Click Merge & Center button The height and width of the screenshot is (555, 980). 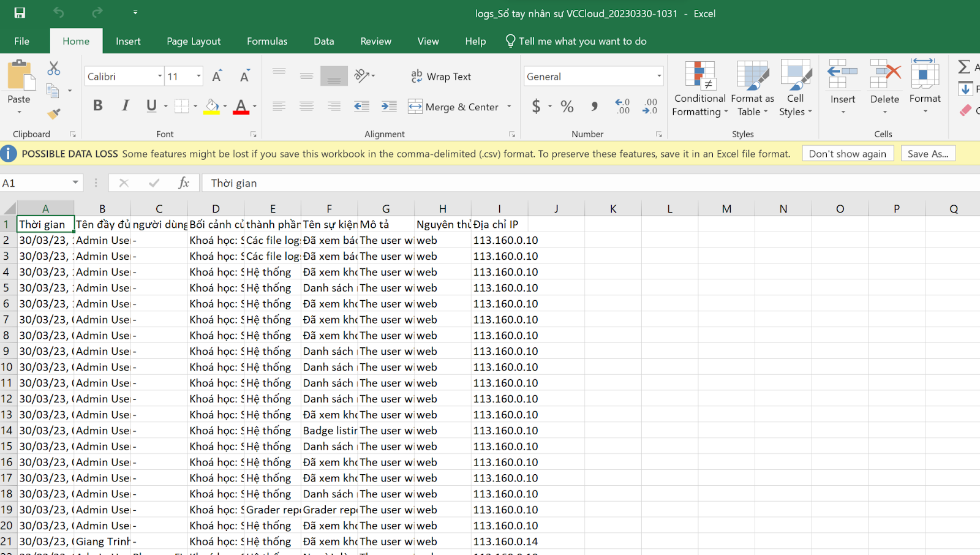click(454, 107)
